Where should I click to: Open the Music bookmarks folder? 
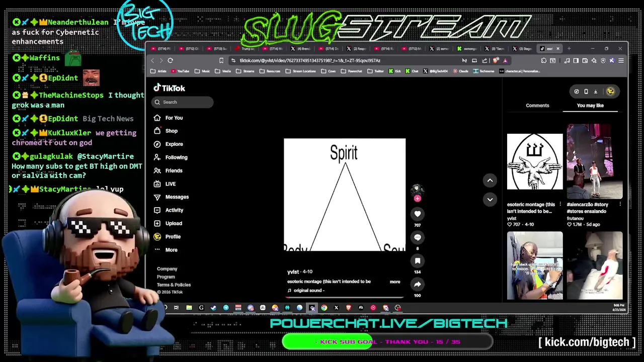pos(202,71)
